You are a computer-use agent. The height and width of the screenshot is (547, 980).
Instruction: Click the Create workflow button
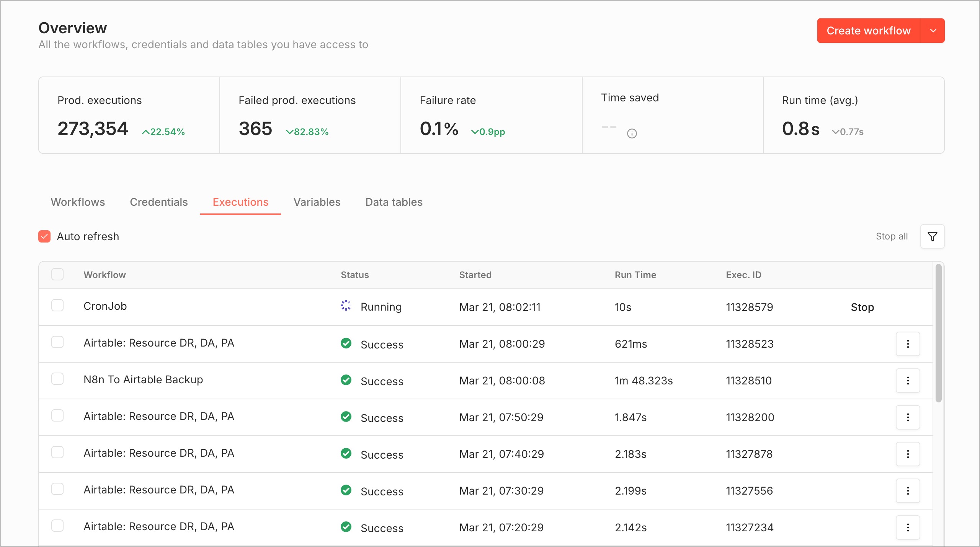(x=868, y=31)
